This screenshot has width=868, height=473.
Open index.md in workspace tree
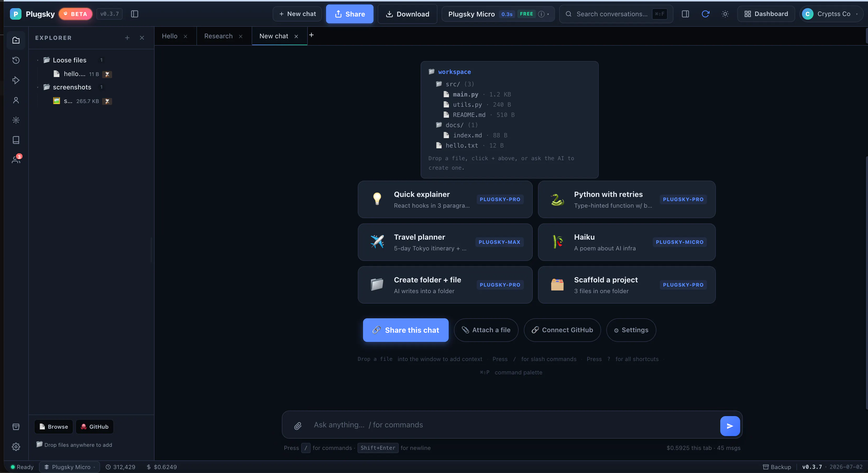(475, 135)
